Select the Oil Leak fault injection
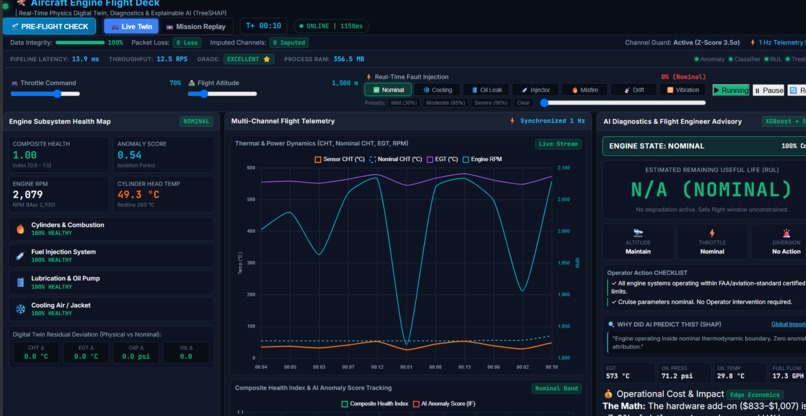 coord(486,90)
